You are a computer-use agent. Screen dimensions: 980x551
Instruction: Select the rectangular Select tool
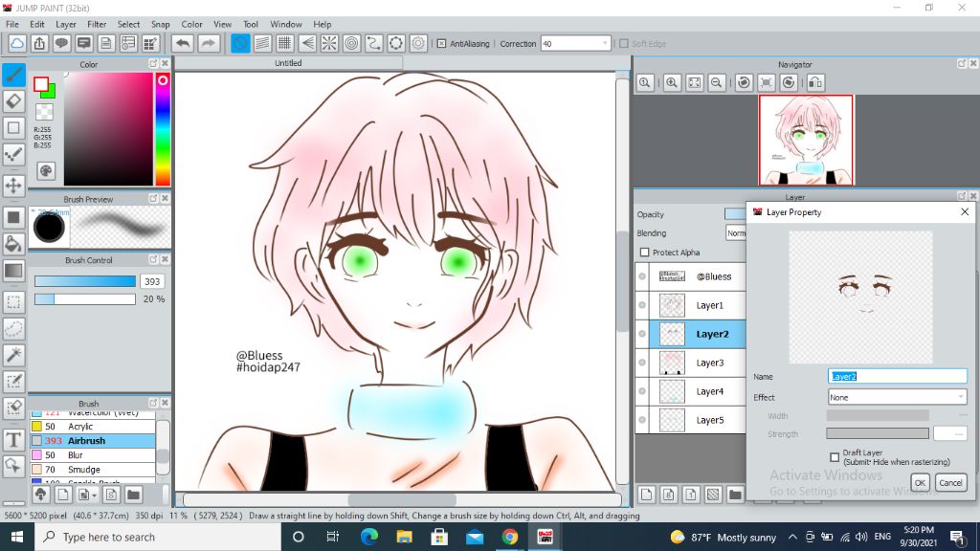tap(13, 303)
